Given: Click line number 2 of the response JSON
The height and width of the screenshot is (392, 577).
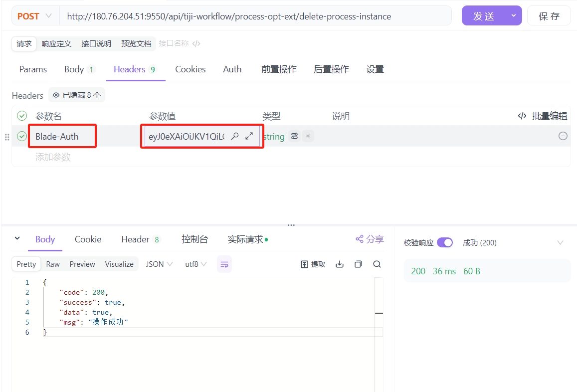Looking at the screenshot, I should coord(27,292).
